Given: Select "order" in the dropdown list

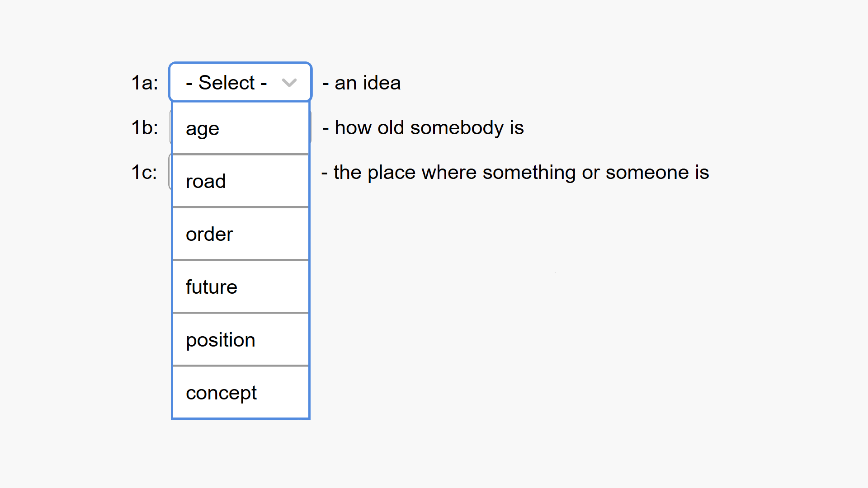Looking at the screenshot, I should (x=240, y=234).
